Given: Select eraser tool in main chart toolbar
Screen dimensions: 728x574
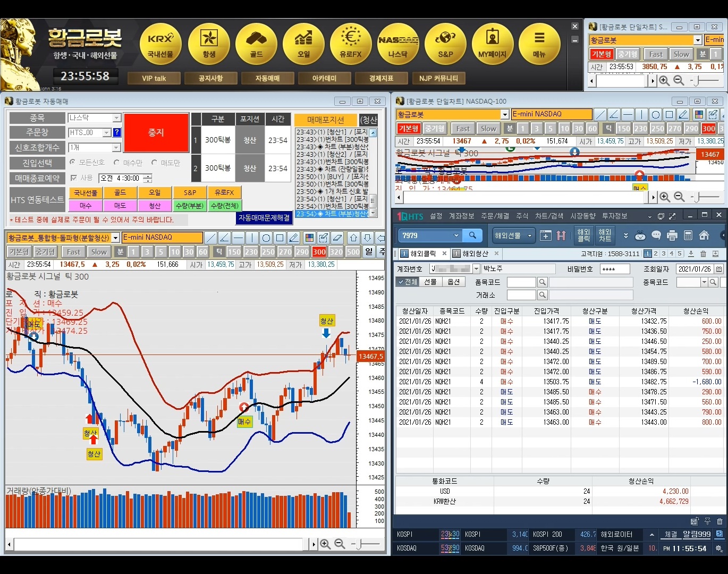Looking at the screenshot, I should point(336,238).
